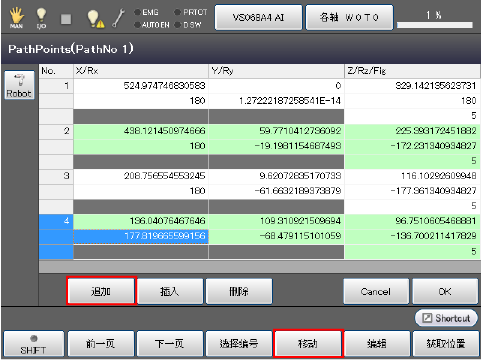
Task: Select cell 929.142135623731
Action: (x=412, y=86)
